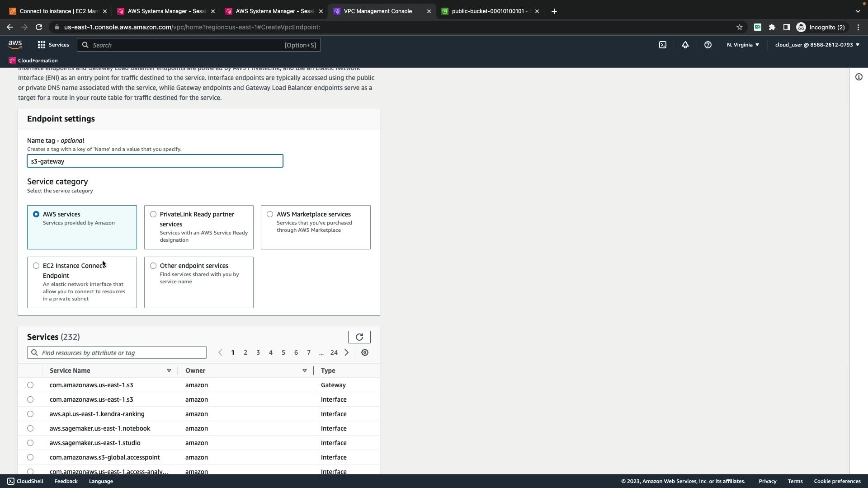Open CloudShell icon in top navigation bar
The height and width of the screenshot is (488, 868).
pos(662,45)
